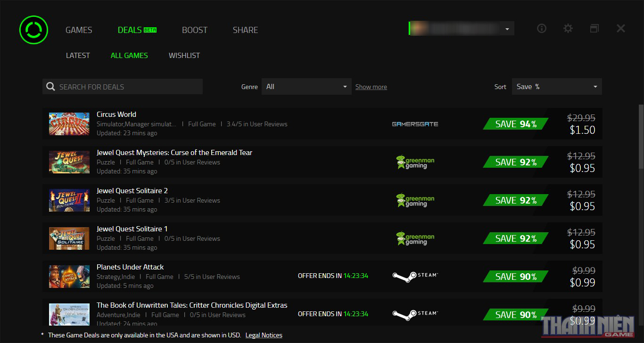The height and width of the screenshot is (343, 644).
Task: Open the info icon in title bar
Action: [542, 28]
